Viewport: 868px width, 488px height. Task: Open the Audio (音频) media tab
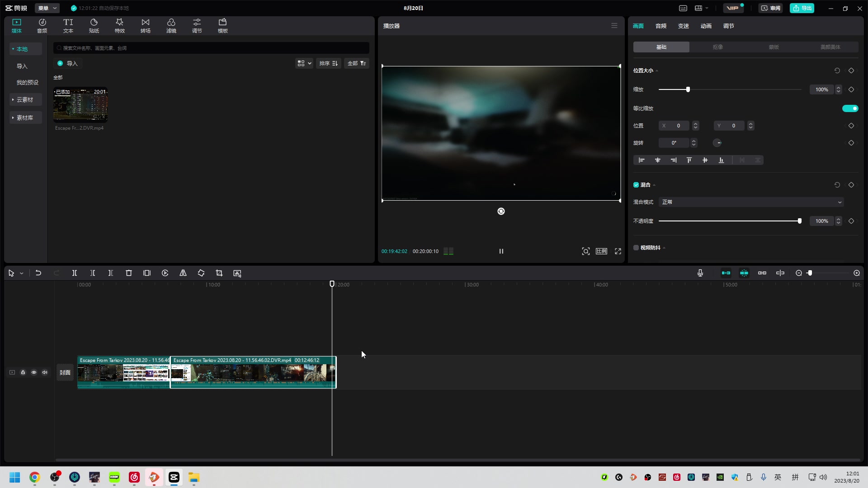click(42, 26)
